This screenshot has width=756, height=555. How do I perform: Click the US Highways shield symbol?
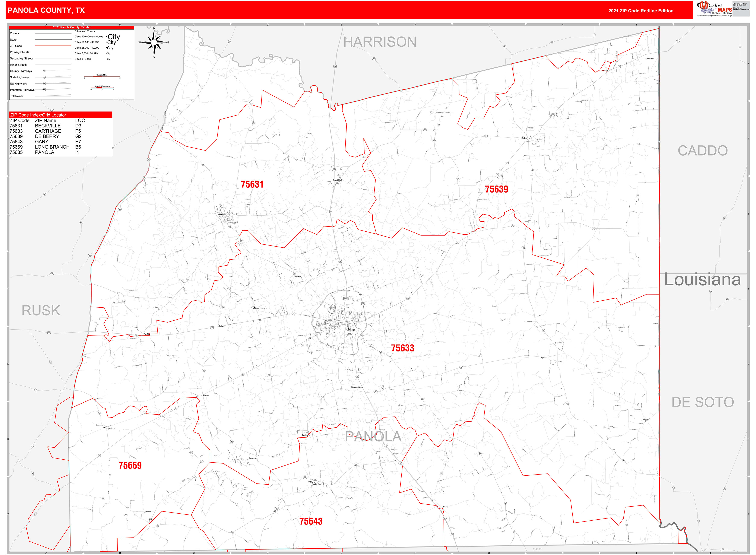click(x=44, y=84)
